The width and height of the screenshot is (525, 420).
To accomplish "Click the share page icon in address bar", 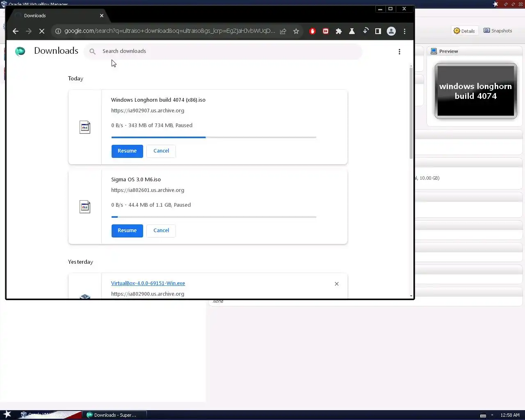I will [x=283, y=31].
